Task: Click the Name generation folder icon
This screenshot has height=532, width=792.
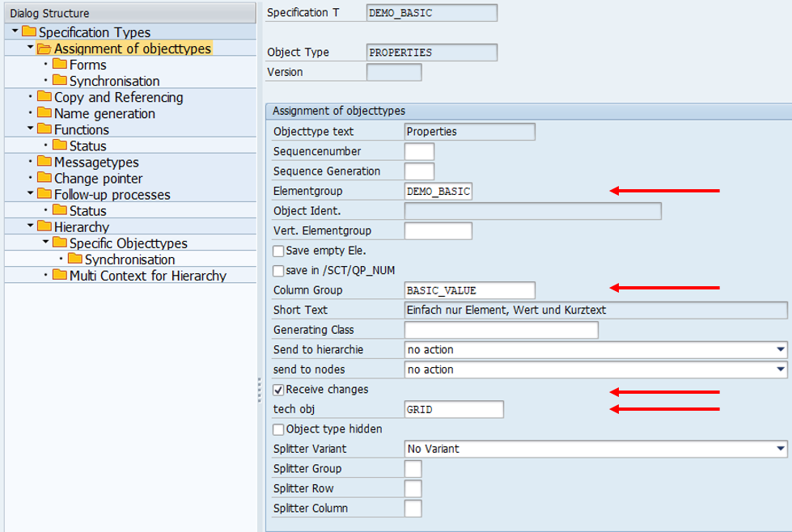Action: pos(44,113)
